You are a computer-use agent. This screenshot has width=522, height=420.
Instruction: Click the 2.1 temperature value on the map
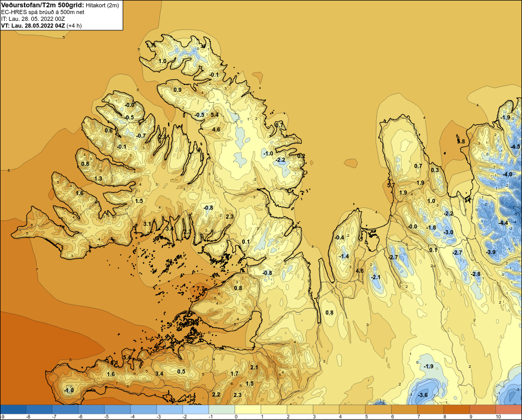point(254,367)
